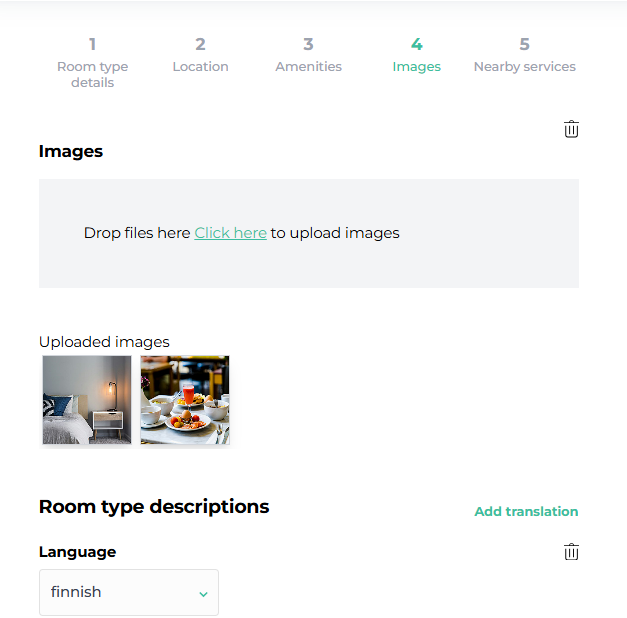Expand the language list via chevron arrow

(203, 594)
